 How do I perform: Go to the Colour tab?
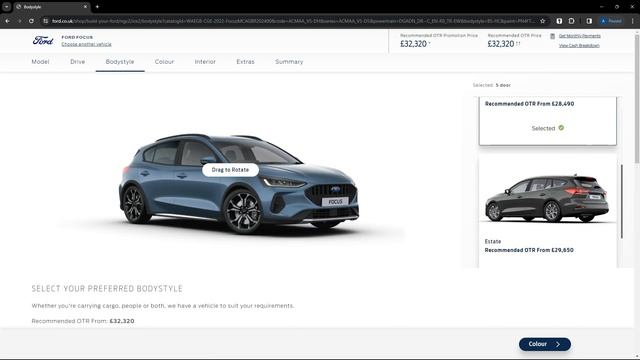click(164, 62)
